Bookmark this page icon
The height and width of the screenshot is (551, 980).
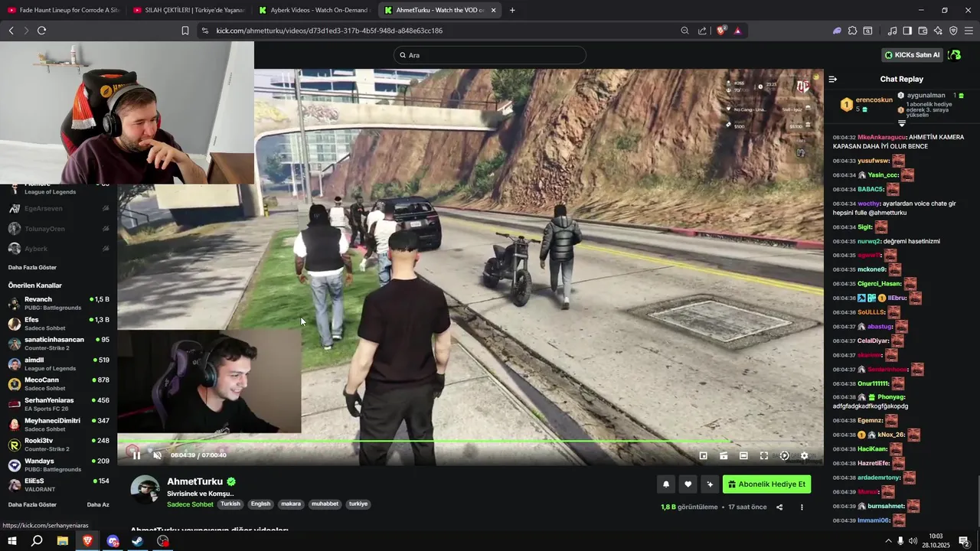(x=185, y=31)
